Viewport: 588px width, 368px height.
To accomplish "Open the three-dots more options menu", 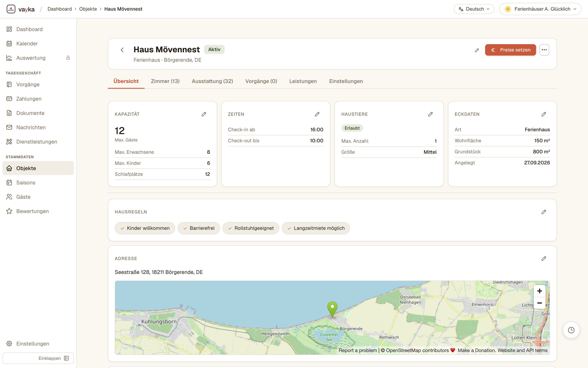I will 544,50.
